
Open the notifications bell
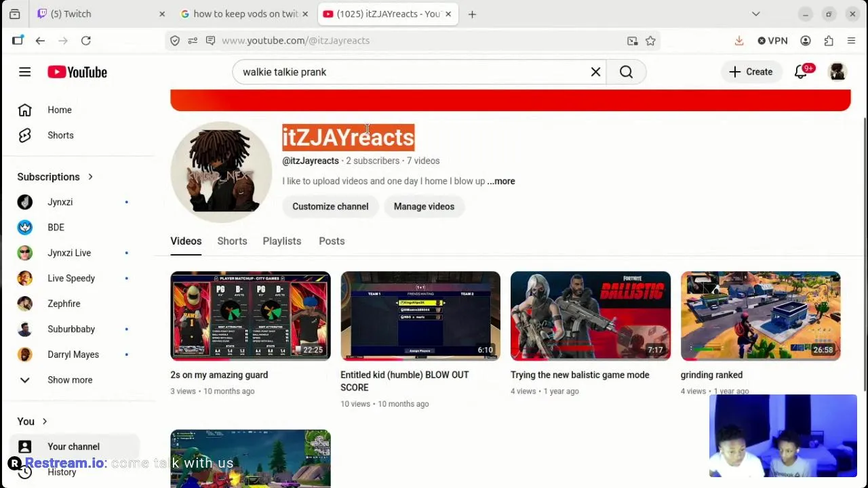point(801,72)
